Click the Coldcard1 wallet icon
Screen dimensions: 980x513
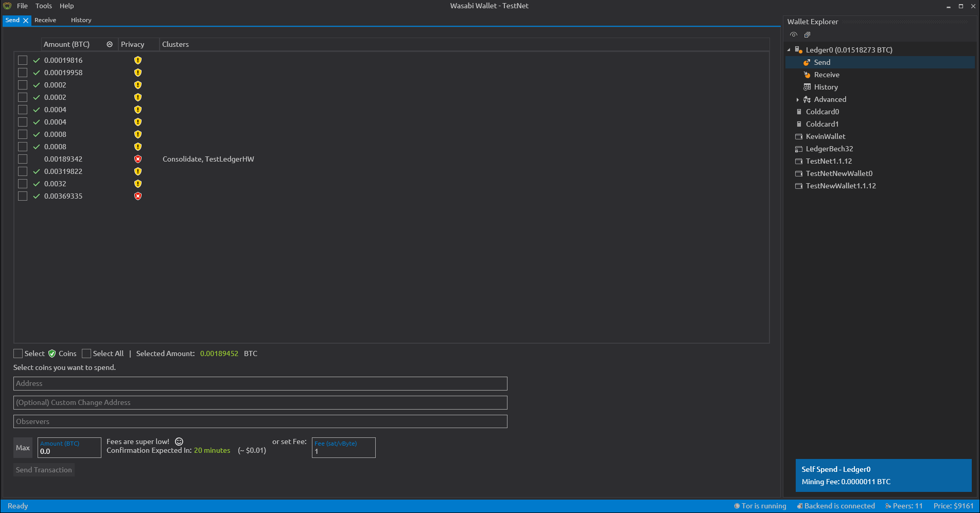click(x=799, y=124)
